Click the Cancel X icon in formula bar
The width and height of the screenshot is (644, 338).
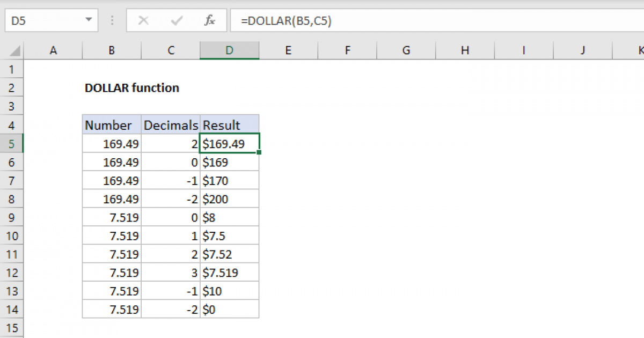[143, 21]
